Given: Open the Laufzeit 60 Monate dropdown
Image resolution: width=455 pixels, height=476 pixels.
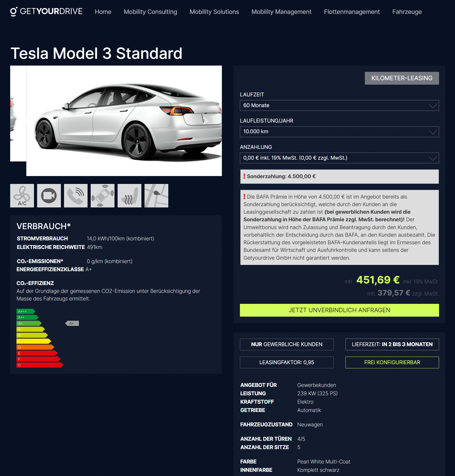Looking at the screenshot, I should click(339, 106).
